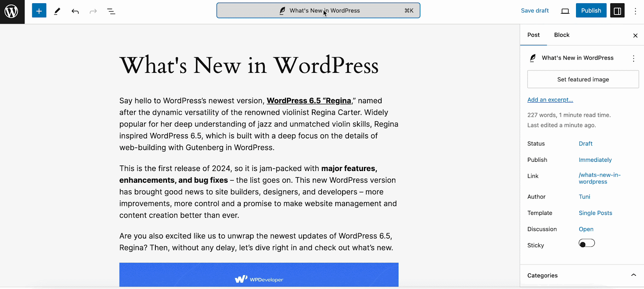The height and width of the screenshot is (289, 644).
Task: Switch to the Block tab
Action: (562, 35)
